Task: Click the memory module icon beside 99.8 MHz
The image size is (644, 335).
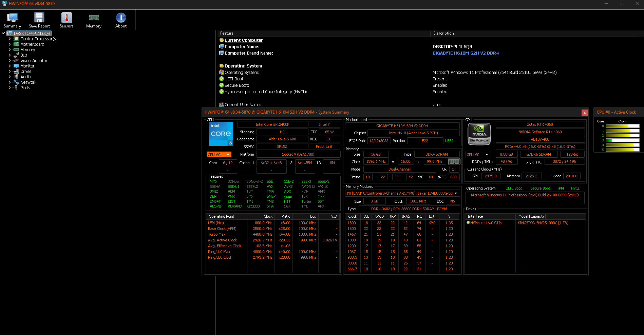Action: pyautogui.click(x=454, y=162)
